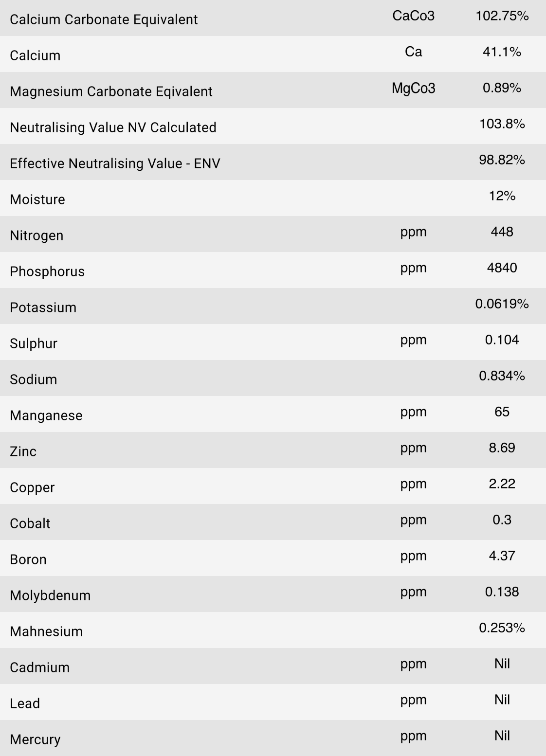Select the Phosphorus row label

(47, 271)
